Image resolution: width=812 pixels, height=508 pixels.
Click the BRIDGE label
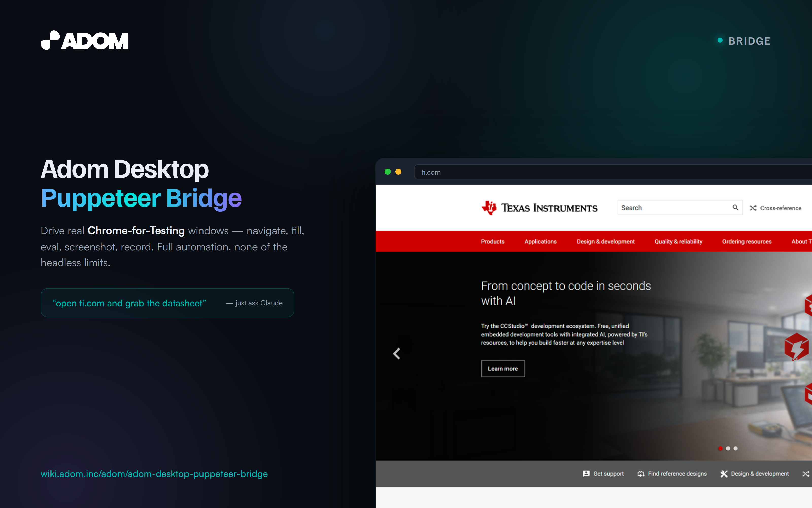tap(749, 41)
